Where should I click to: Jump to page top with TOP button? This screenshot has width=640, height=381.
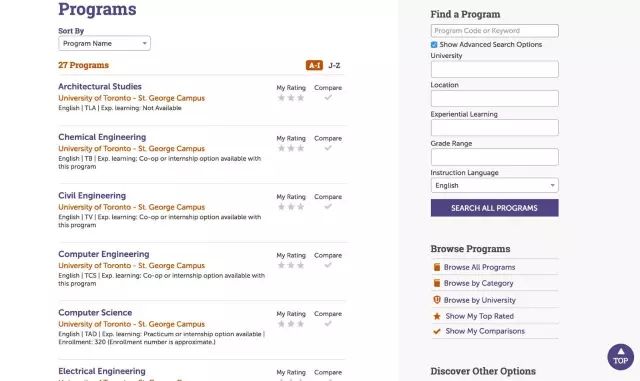[620, 357]
